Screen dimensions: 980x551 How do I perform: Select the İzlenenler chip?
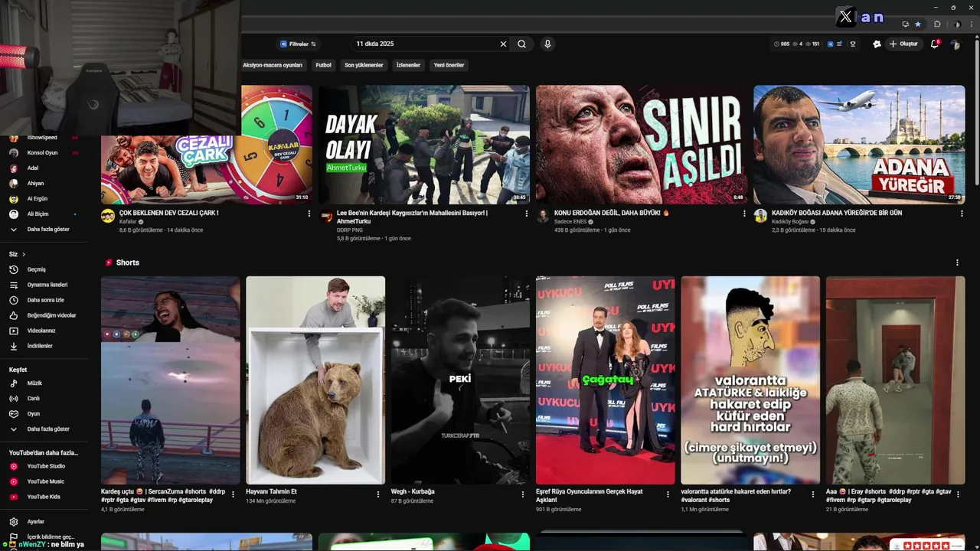pos(408,65)
